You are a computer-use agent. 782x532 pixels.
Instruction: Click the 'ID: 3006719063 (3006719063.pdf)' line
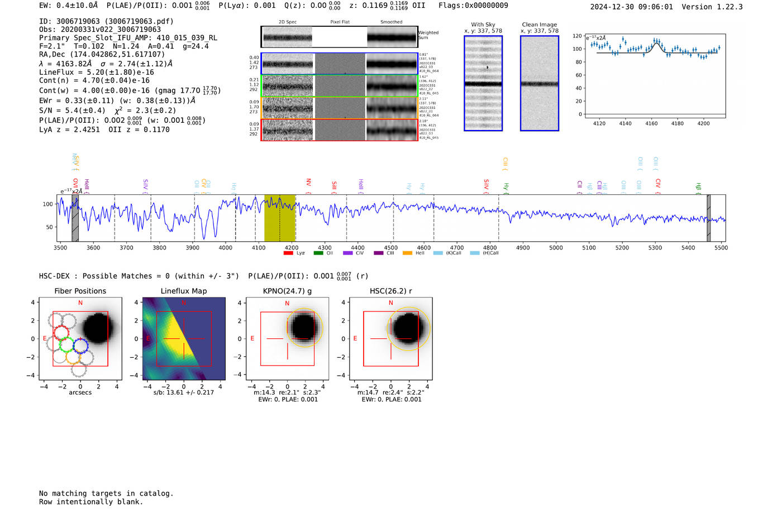tap(106, 21)
